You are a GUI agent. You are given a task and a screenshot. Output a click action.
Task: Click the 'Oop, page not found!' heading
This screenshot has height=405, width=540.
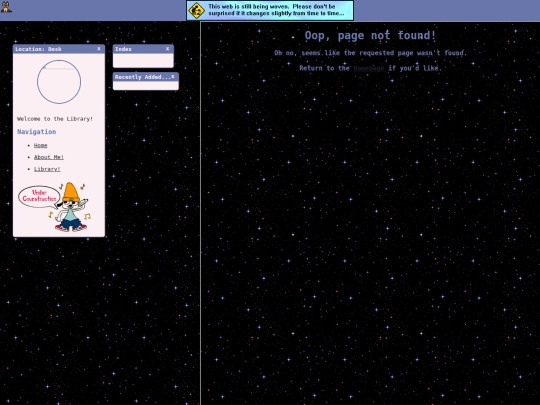[370, 35]
